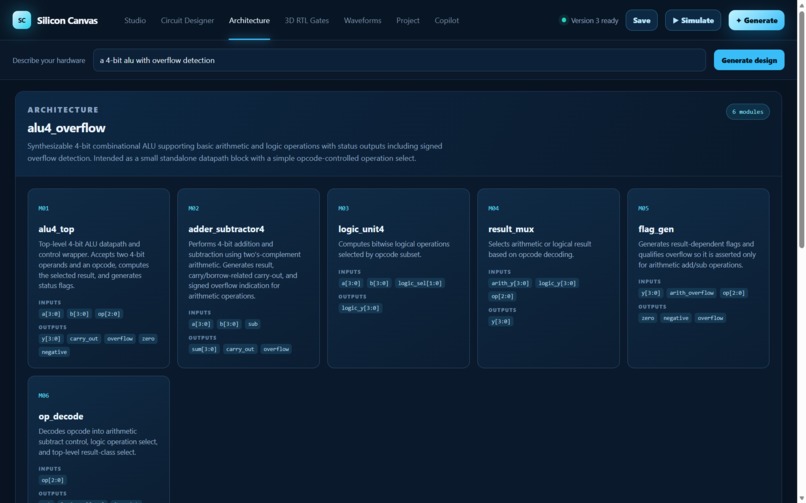The height and width of the screenshot is (503, 806).
Task: Click the Version 3 ready status text
Action: point(595,21)
